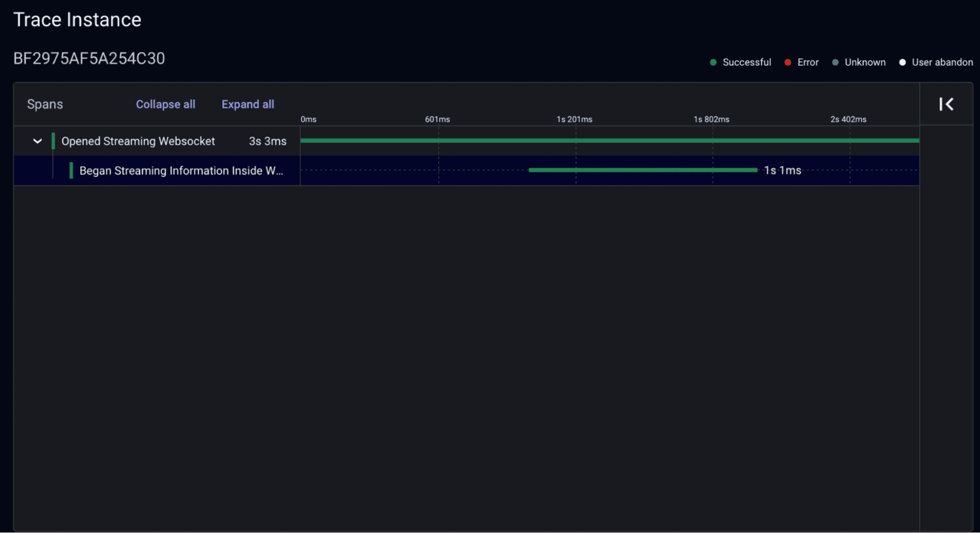
Task: Click the Collapse all link
Action: (165, 104)
